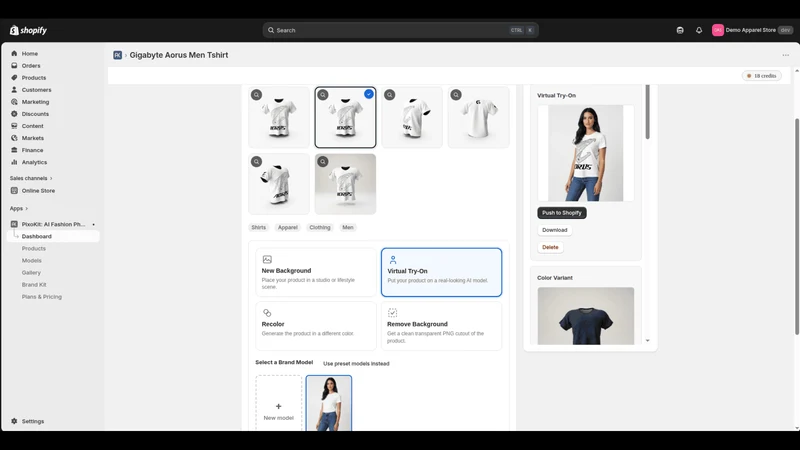Zoom the first t-shirt thumbnail magnifier
The width and height of the screenshot is (800, 450).
pyautogui.click(x=257, y=95)
